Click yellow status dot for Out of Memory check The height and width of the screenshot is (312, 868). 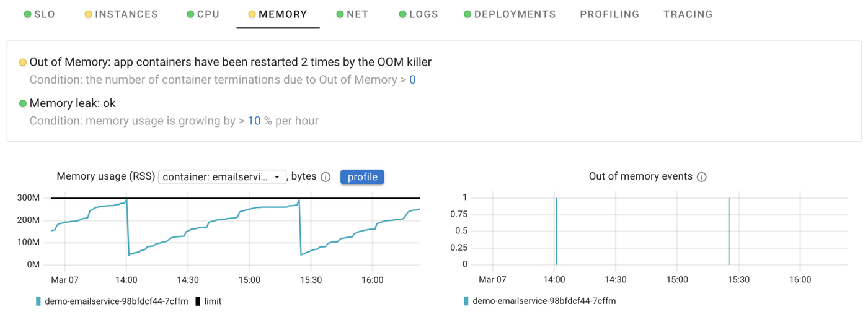(x=23, y=63)
